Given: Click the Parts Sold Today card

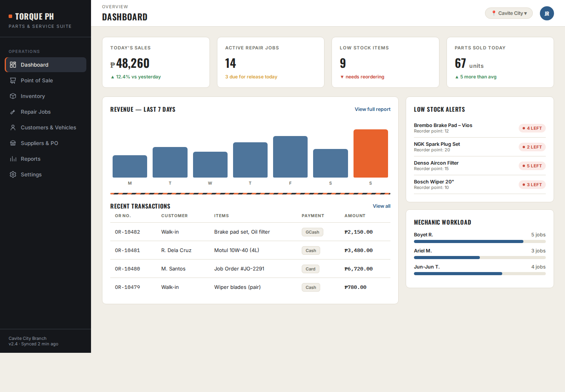Looking at the screenshot, I should coord(500,62).
